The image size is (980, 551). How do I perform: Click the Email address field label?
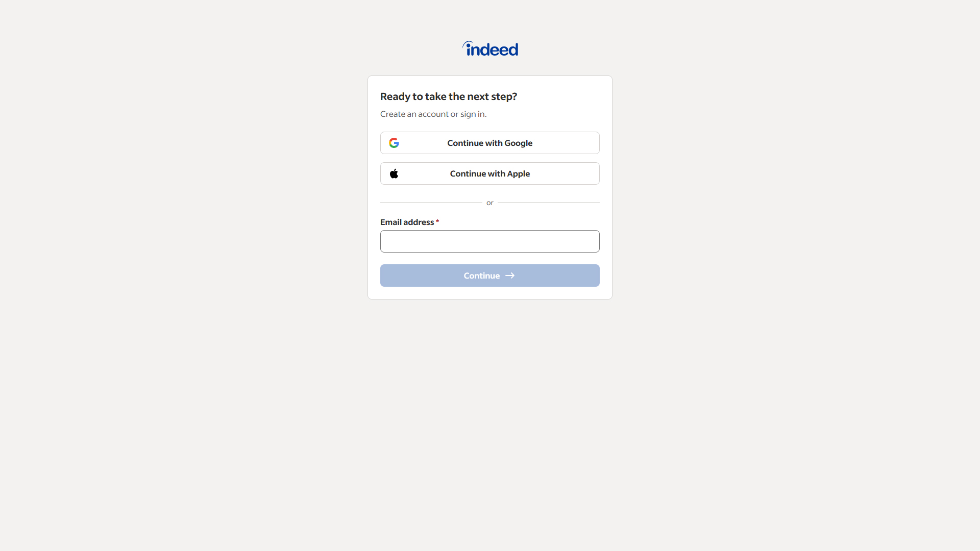coord(407,222)
